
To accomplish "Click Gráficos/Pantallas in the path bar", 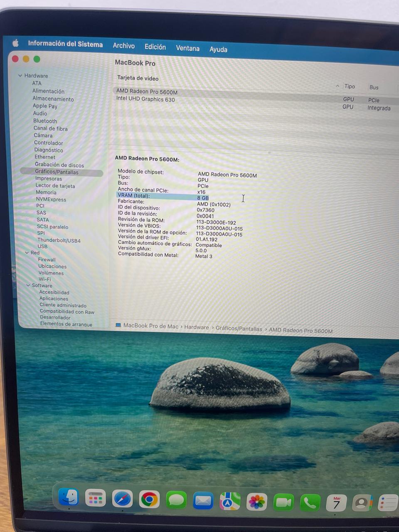I will (239, 328).
